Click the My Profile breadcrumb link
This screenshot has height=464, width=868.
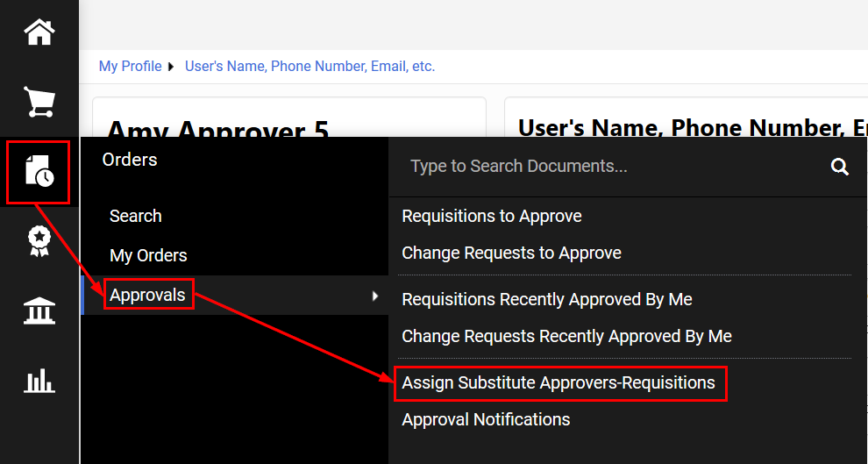pos(130,67)
